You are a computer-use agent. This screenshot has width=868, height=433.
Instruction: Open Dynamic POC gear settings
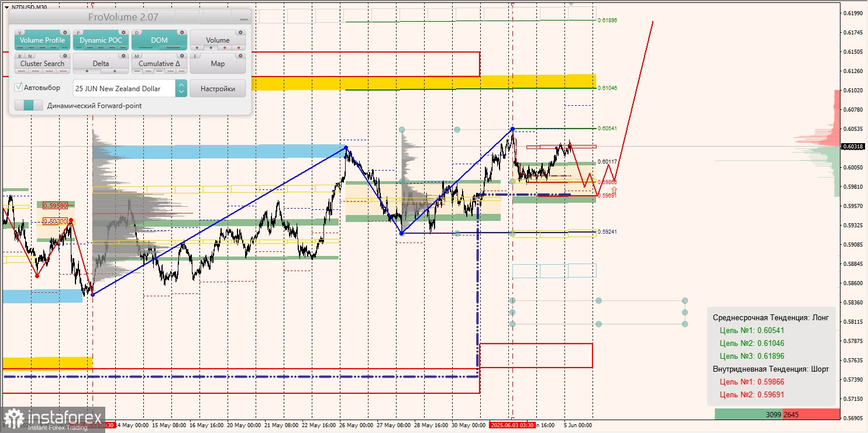[x=123, y=32]
